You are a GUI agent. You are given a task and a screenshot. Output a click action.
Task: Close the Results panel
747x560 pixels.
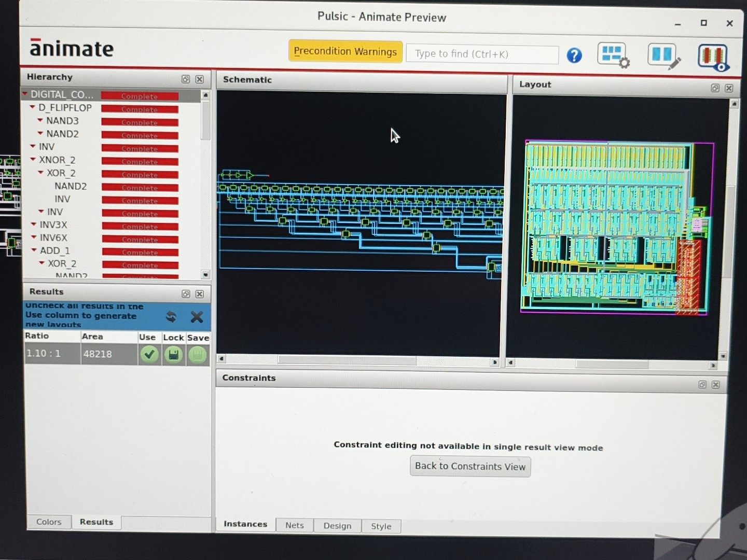pos(200,294)
